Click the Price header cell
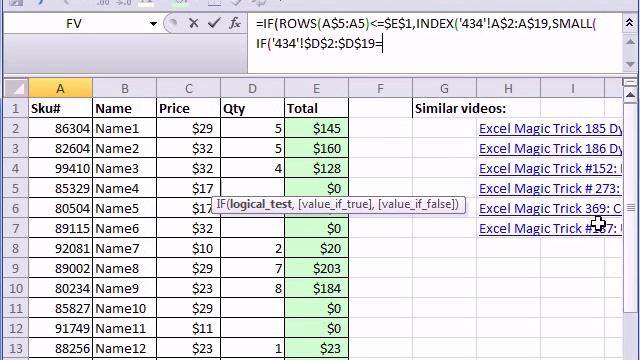This screenshot has height=360, width=640. click(x=189, y=109)
